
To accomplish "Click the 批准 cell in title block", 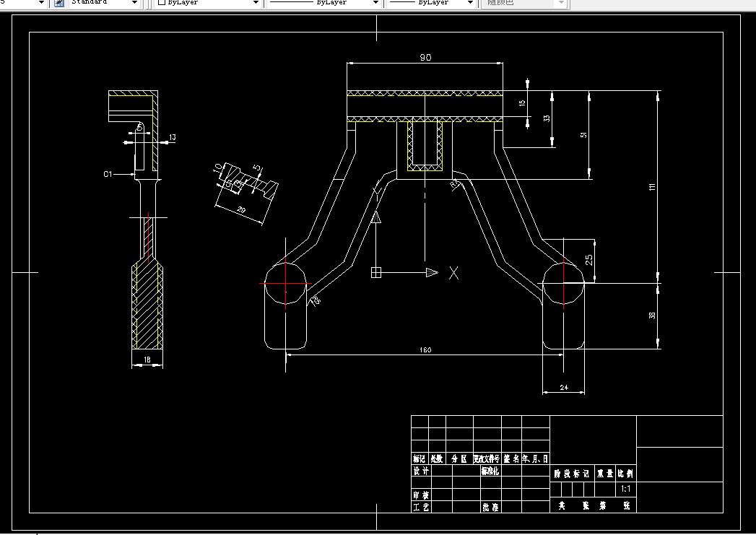I will tap(490, 507).
